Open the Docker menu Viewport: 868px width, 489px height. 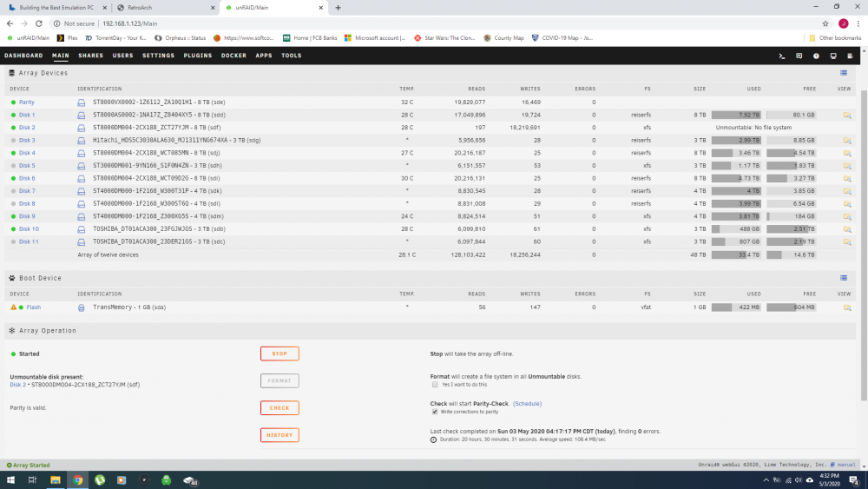pos(233,56)
